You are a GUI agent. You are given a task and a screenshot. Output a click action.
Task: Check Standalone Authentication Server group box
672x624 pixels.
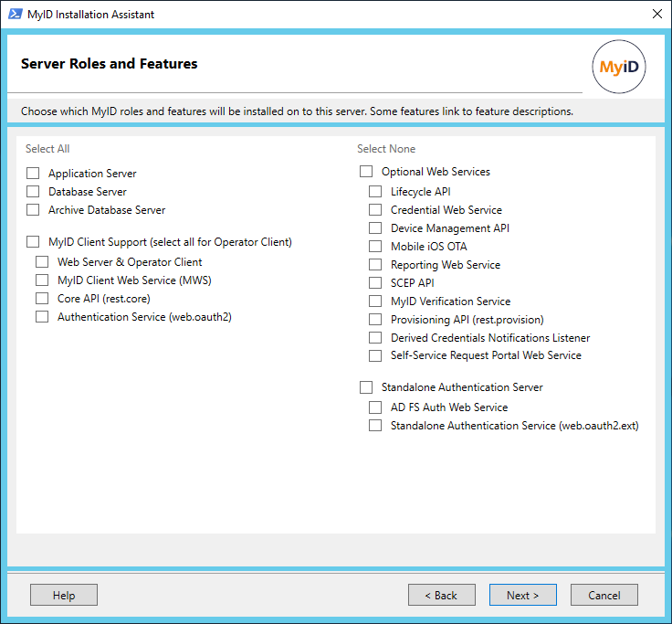366,387
